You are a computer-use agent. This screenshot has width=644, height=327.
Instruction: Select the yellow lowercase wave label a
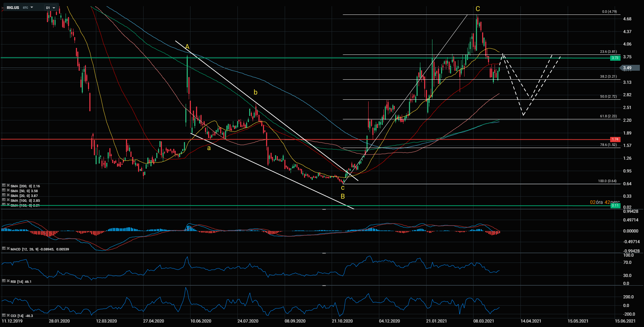(x=209, y=148)
